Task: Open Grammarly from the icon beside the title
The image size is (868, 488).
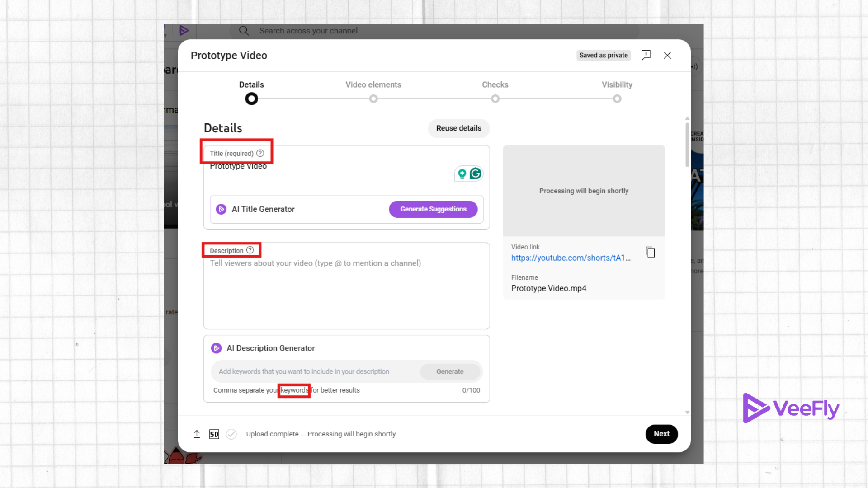Action: [475, 174]
